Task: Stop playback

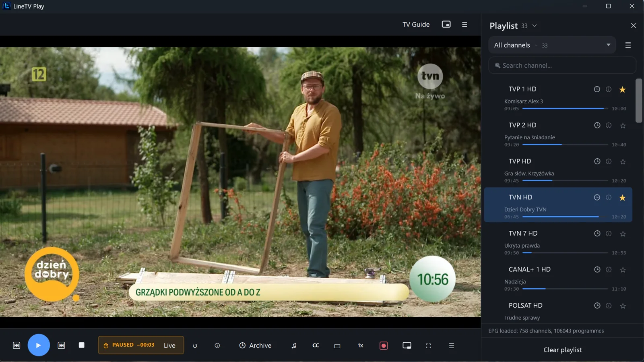Action: [x=81, y=345]
